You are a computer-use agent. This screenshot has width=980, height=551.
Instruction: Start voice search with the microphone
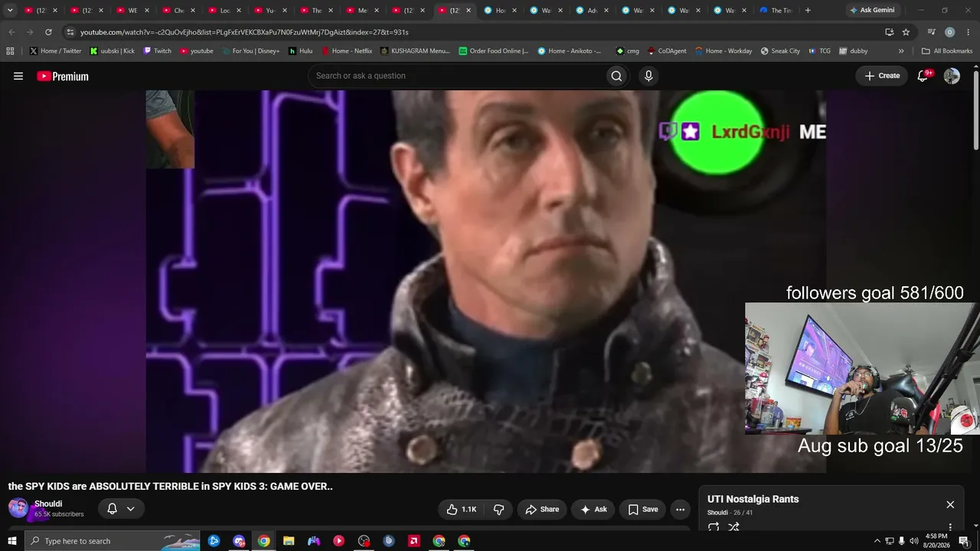click(648, 76)
